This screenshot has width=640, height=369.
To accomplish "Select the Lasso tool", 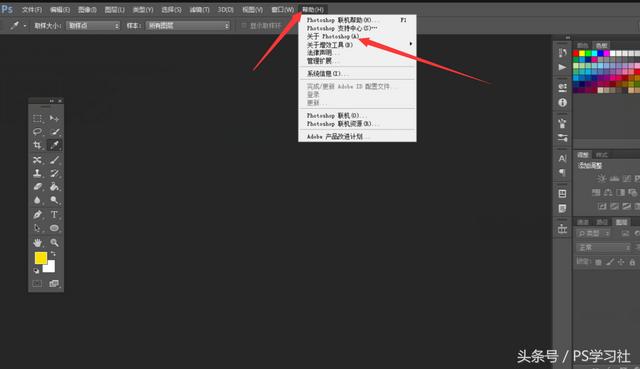I will pyautogui.click(x=37, y=131).
